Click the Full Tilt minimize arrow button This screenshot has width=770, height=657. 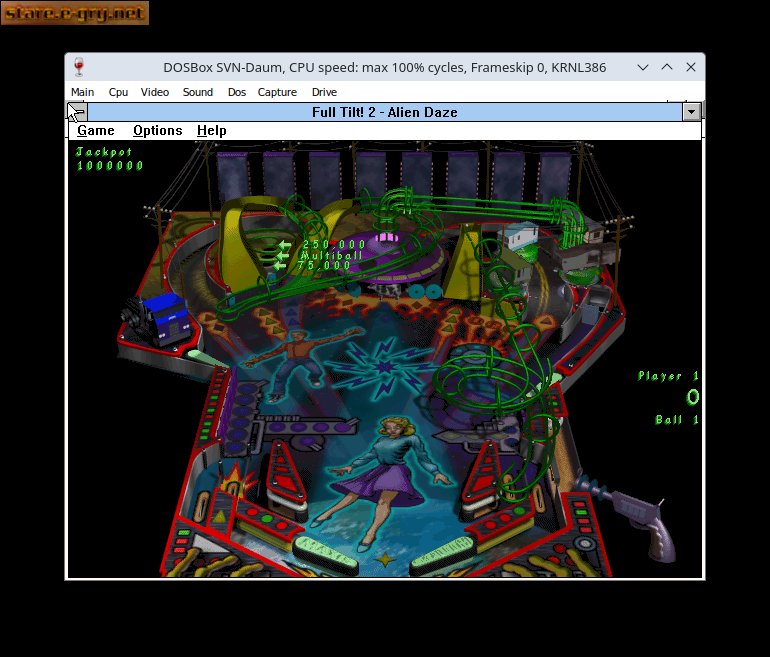(x=691, y=112)
